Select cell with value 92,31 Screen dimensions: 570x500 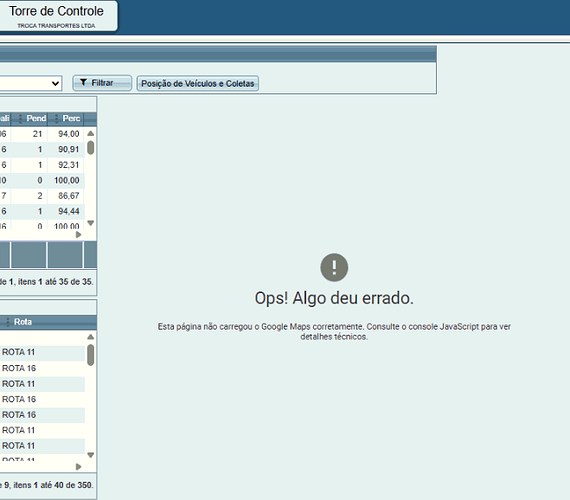coord(66,165)
